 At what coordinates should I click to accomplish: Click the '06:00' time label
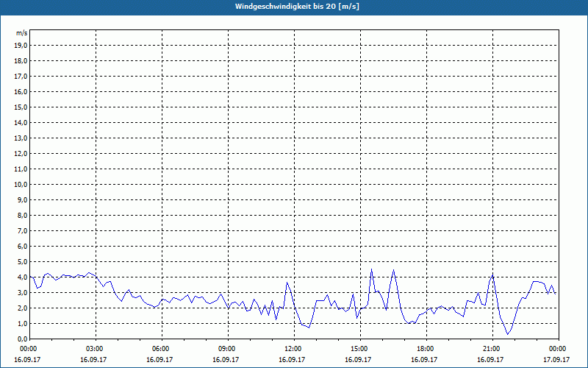click(x=160, y=349)
